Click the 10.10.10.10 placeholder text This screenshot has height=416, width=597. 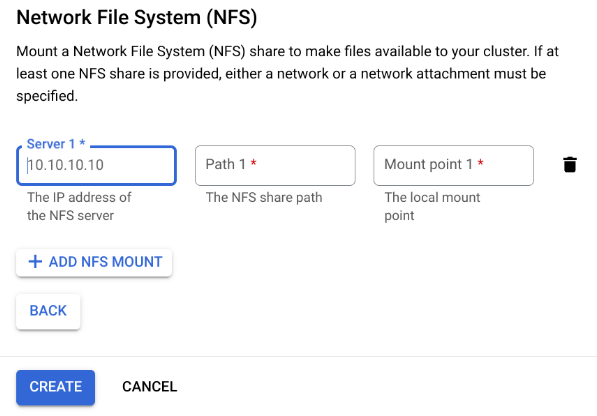(x=65, y=165)
